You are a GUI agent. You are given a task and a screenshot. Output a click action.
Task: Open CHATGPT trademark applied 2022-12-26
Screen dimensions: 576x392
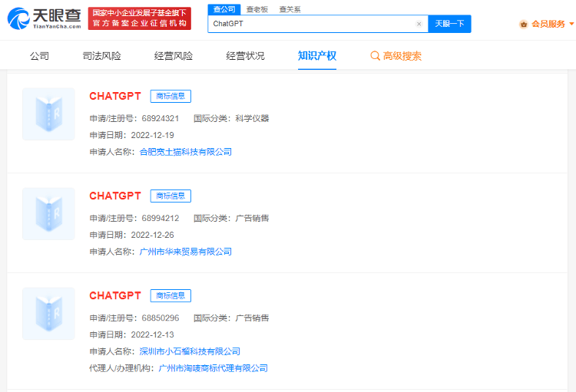click(x=115, y=196)
